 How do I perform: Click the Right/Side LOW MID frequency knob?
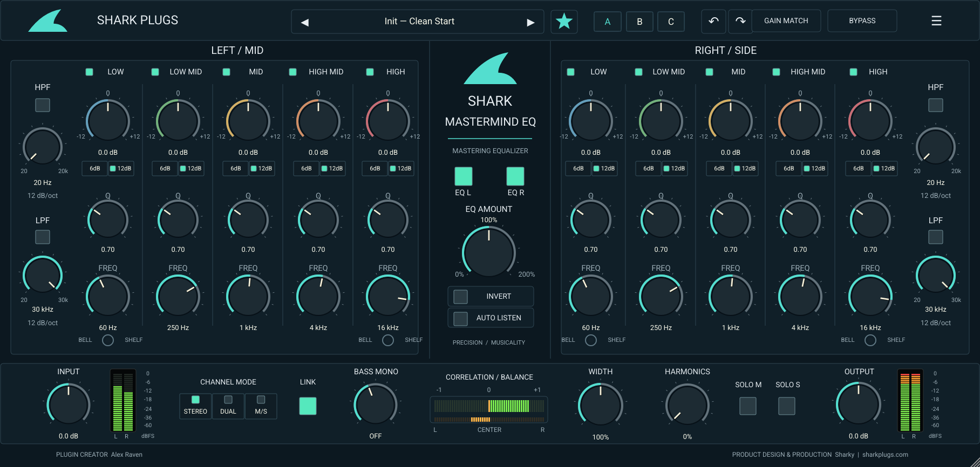tap(661, 297)
